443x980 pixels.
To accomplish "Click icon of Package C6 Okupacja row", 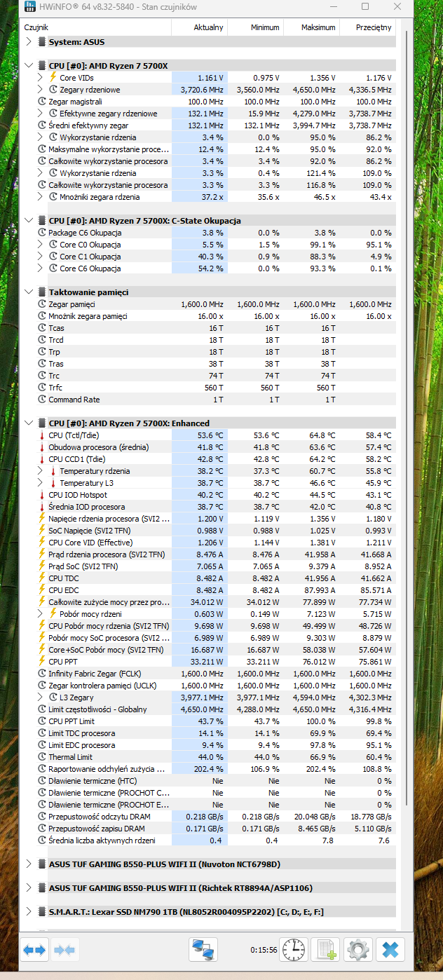I will tap(43, 233).
